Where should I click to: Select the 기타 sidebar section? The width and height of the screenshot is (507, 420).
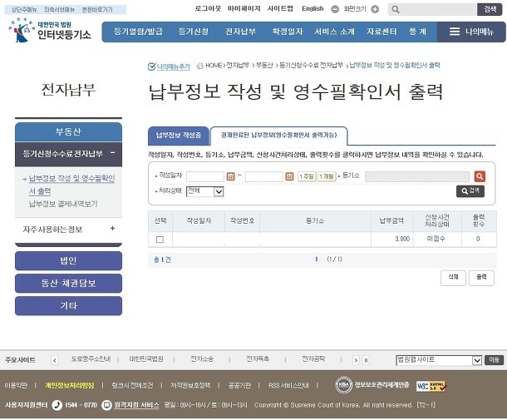[x=68, y=306]
